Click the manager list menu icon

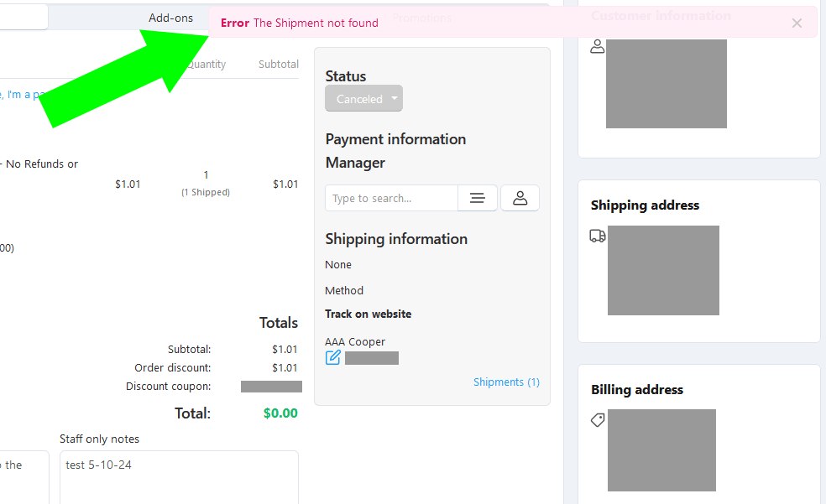[478, 198]
